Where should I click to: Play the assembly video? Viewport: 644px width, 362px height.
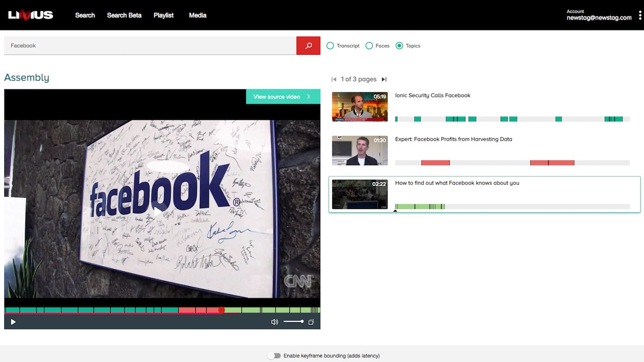point(13,322)
